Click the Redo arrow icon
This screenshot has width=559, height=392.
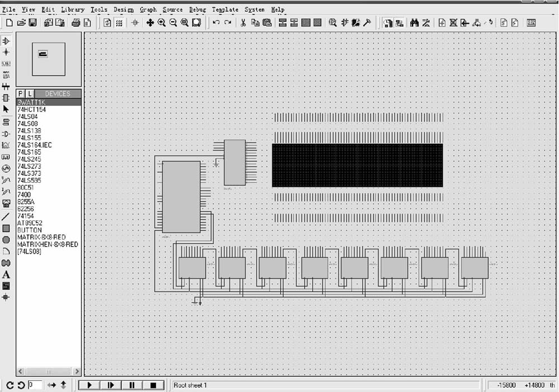tap(228, 23)
